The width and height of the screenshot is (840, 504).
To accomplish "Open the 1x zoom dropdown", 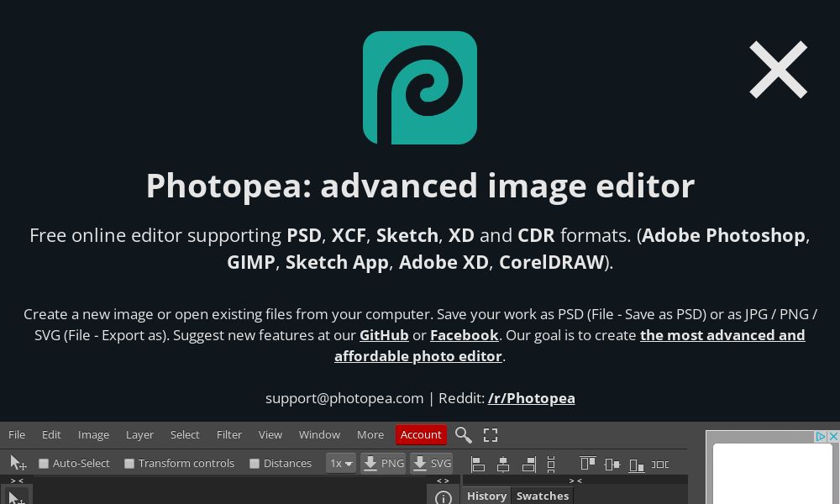I will (340, 463).
